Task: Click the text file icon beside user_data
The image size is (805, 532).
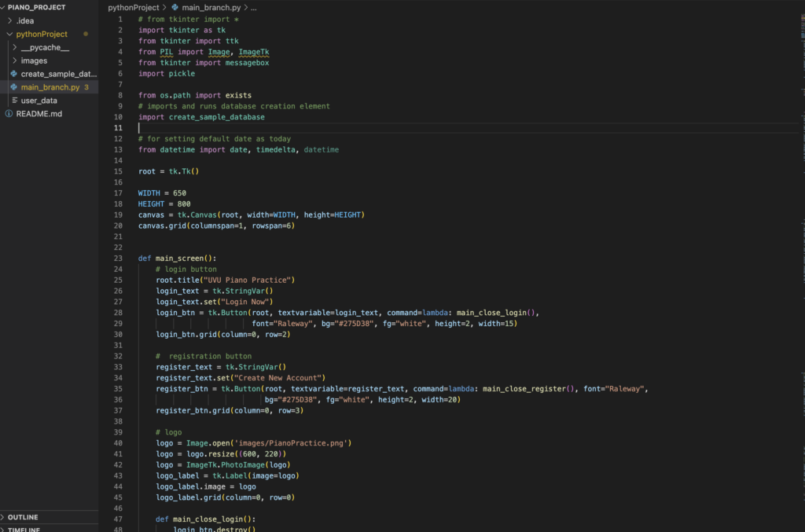Action: click(14, 101)
